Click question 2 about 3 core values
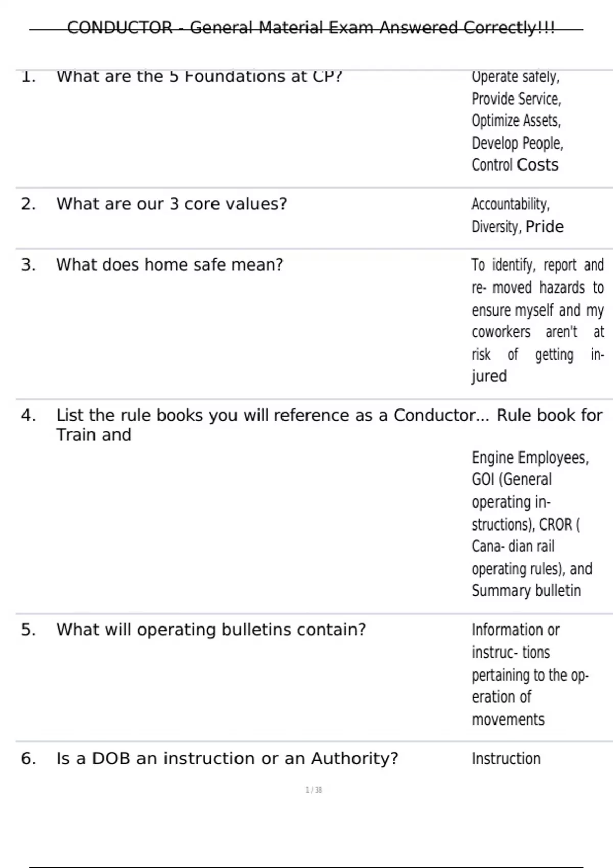This screenshot has width=613, height=868. (x=171, y=204)
